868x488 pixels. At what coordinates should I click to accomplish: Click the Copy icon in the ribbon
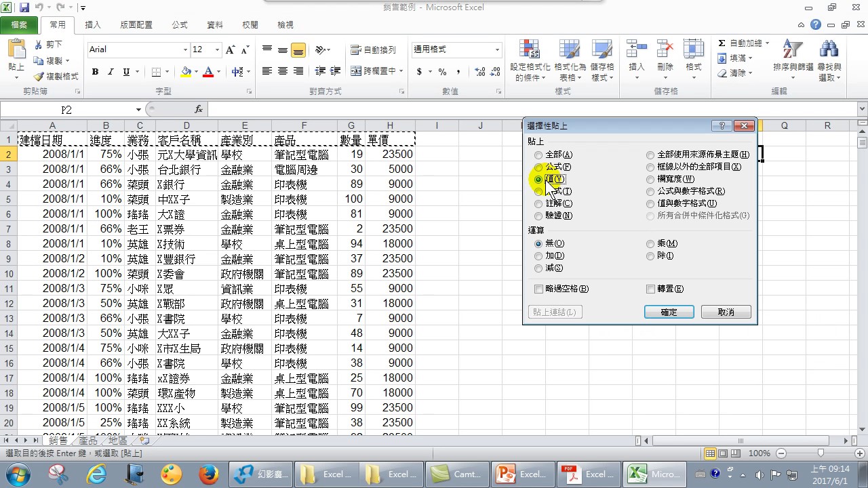pyautogui.click(x=39, y=60)
